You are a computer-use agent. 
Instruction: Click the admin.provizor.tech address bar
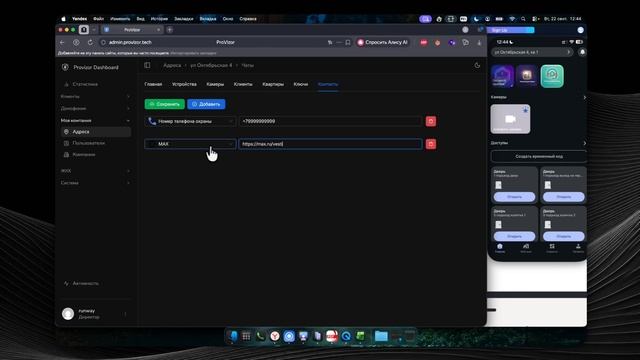tap(130, 42)
